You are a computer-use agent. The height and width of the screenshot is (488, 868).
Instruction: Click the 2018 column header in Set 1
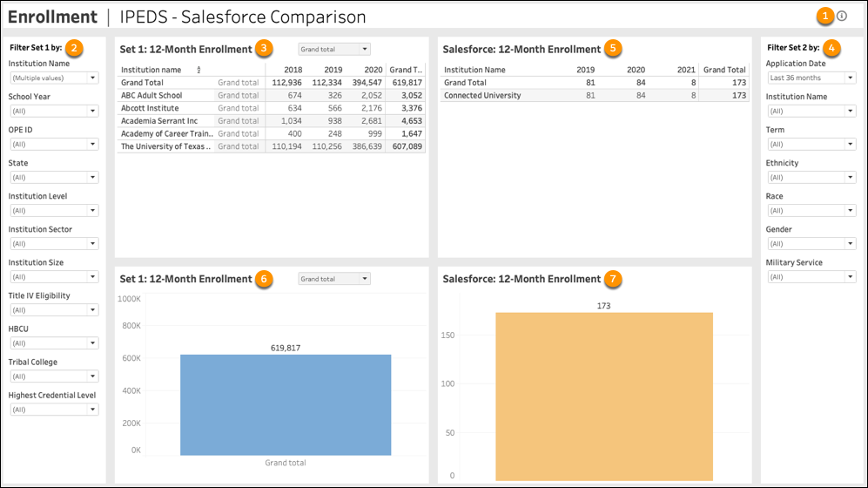click(293, 70)
